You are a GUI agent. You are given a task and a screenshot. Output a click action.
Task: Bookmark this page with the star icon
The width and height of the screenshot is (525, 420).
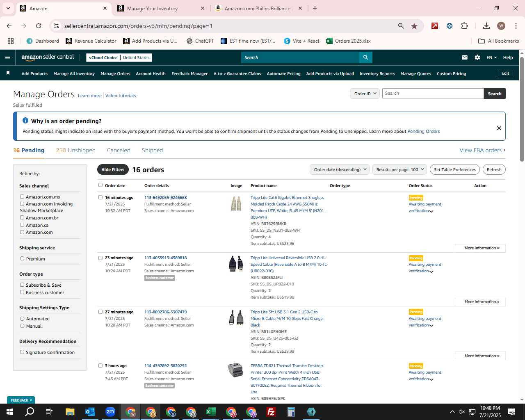414,26
